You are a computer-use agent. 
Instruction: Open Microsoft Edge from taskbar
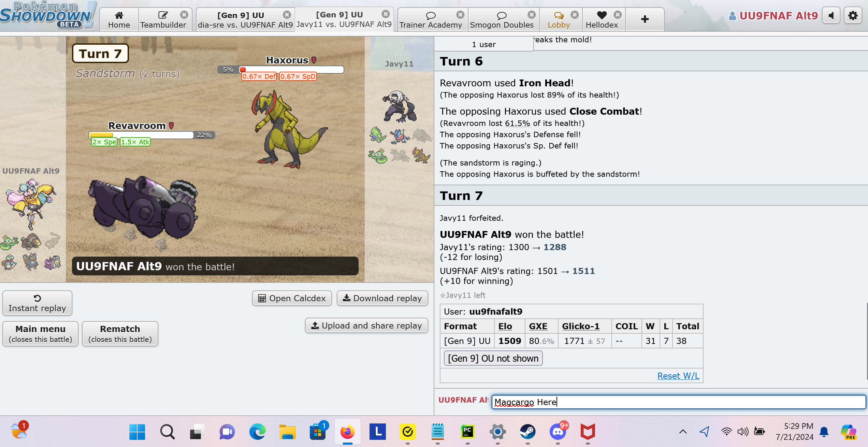(x=258, y=432)
